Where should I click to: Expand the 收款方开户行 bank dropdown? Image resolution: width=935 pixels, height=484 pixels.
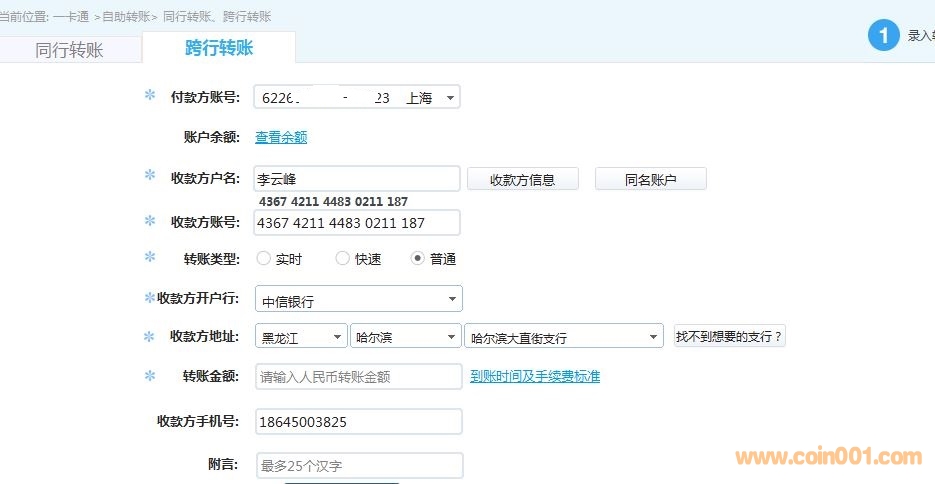tap(358, 299)
